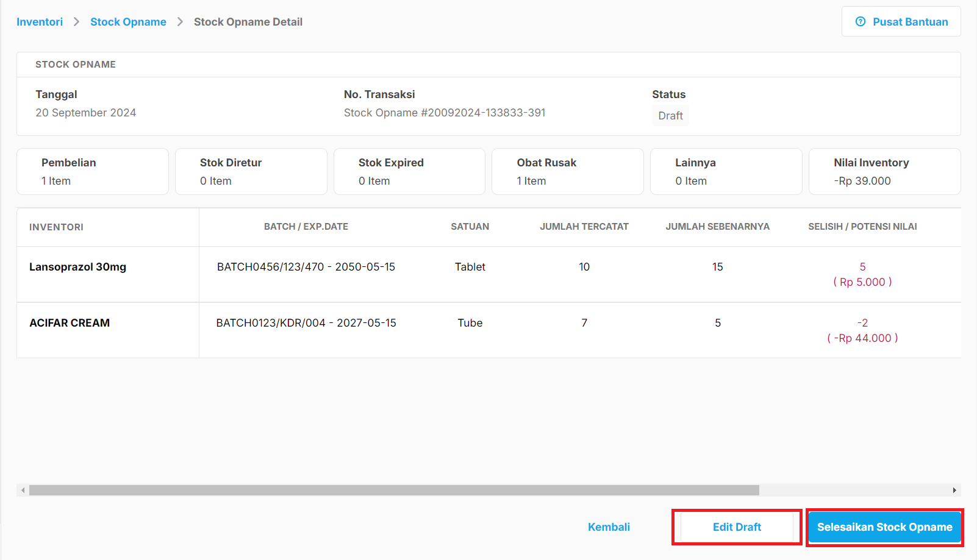This screenshot has width=977, height=560.
Task: Click the Stock Opname Detail breadcrumb text
Action: 248,22
